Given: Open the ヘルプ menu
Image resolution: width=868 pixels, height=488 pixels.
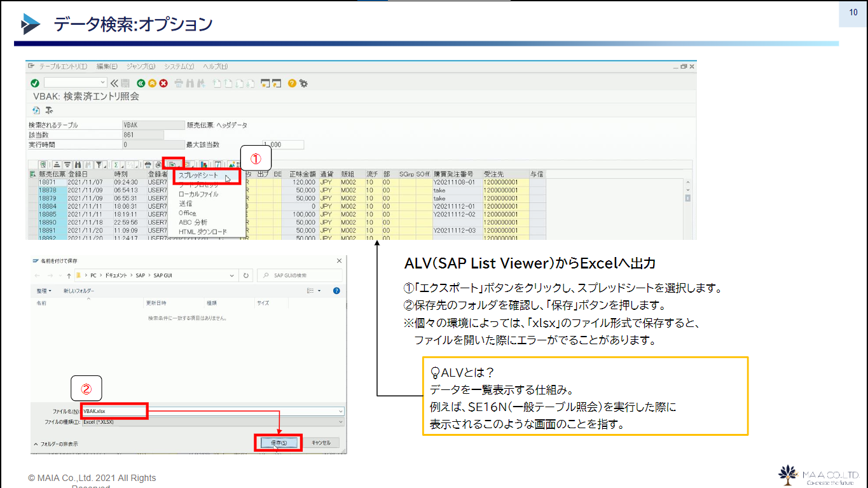Looking at the screenshot, I should pos(215,66).
